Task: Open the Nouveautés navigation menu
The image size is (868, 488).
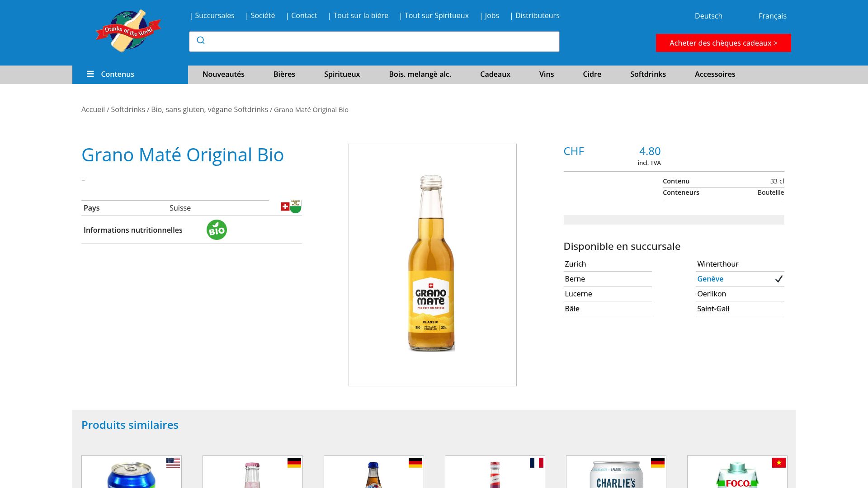Action: pyautogui.click(x=223, y=74)
